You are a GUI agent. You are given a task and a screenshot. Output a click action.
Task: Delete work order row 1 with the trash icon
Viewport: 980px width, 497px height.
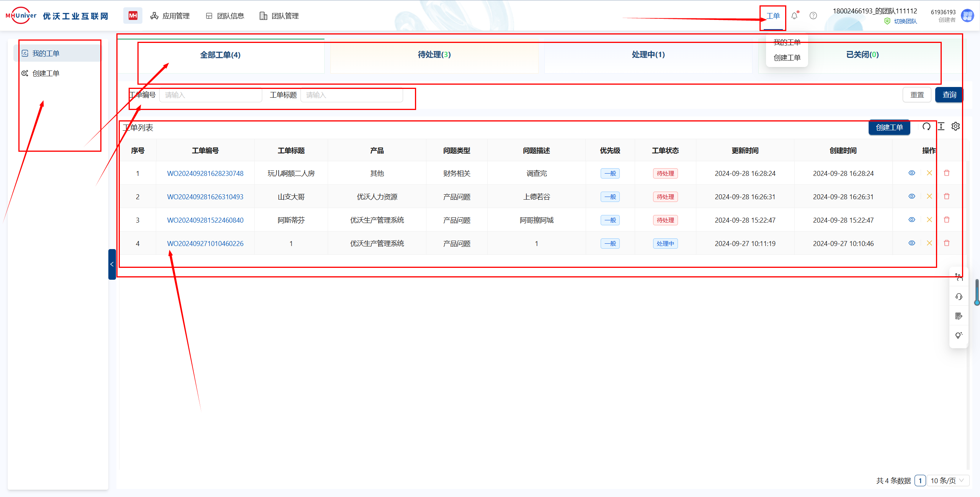pos(947,173)
